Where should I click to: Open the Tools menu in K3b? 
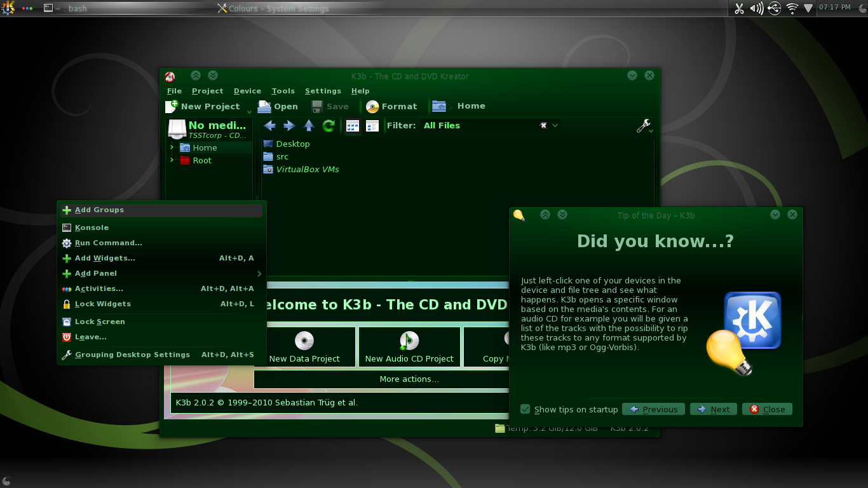[x=283, y=91]
